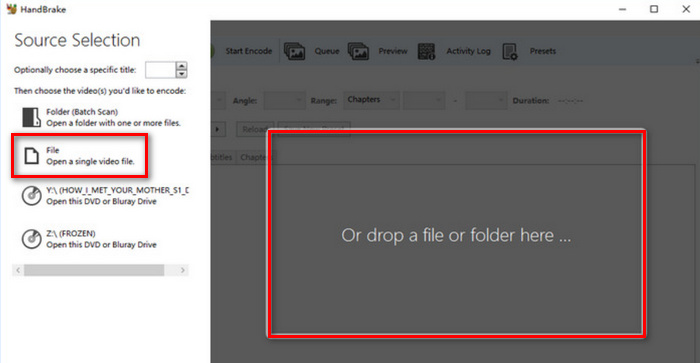Open the Activity Log icon
Image resolution: width=700 pixels, height=363 pixels.
pos(426,51)
